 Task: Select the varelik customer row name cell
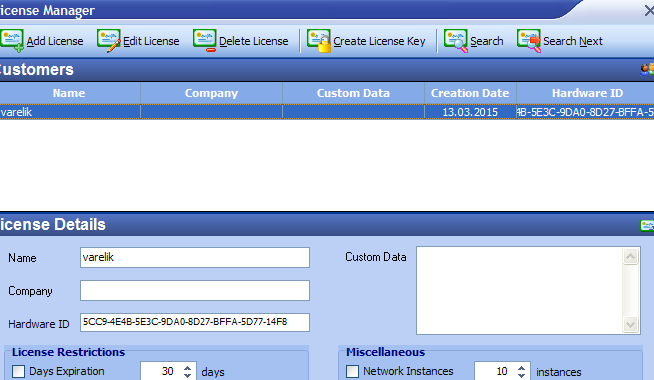70,112
